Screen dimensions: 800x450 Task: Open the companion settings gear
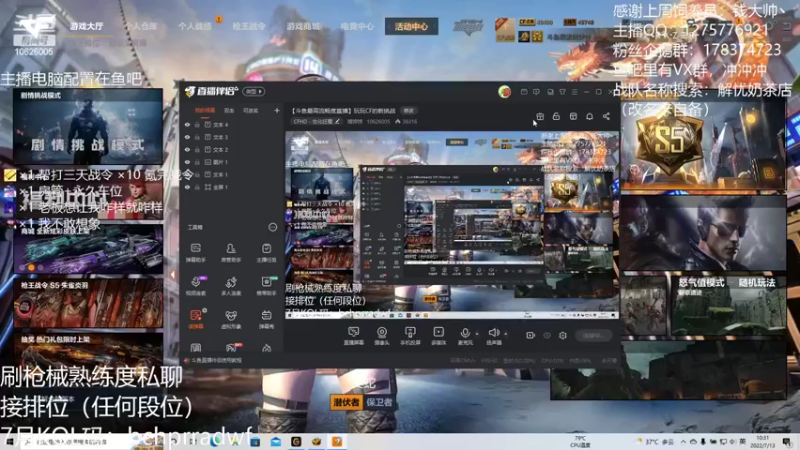[563, 335]
